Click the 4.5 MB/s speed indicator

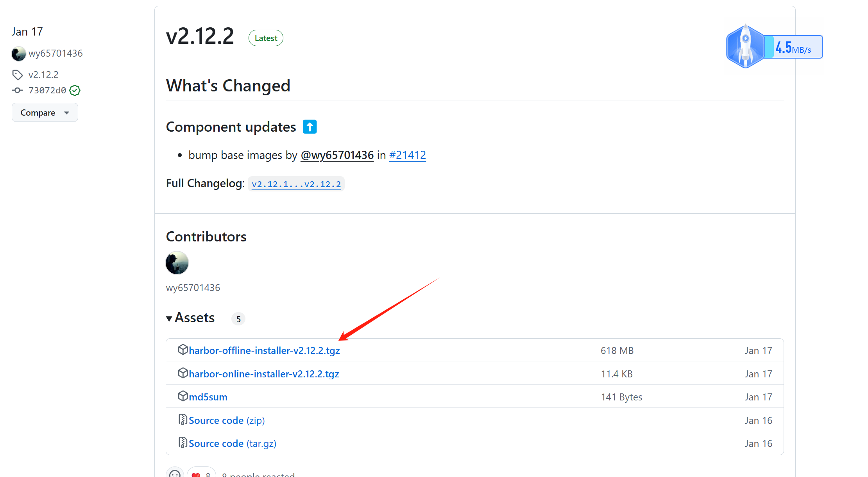pos(793,47)
